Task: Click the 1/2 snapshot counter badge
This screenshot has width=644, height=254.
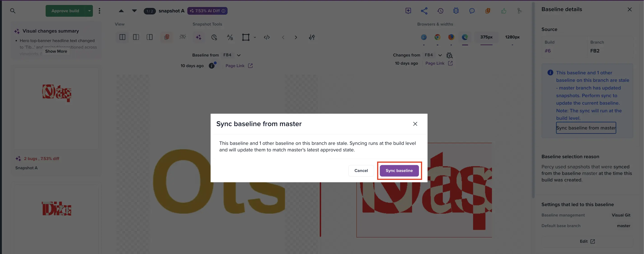Action: point(150,11)
